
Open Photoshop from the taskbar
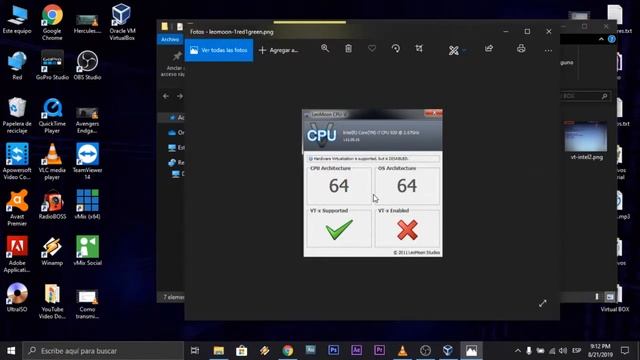coord(333,350)
